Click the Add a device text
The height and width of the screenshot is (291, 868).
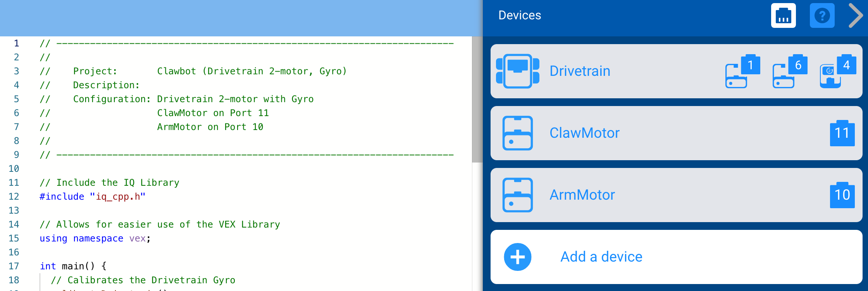pos(601,257)
